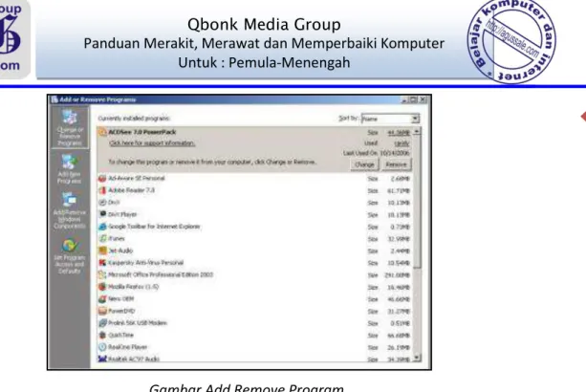Click the Prolink 56K USB Modem icon
The width and height of the screenshot is (586, 392).
102,323
